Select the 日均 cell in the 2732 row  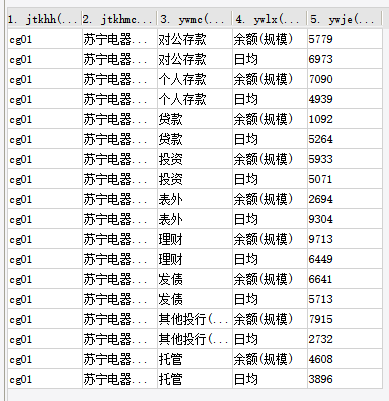(269, 339)
